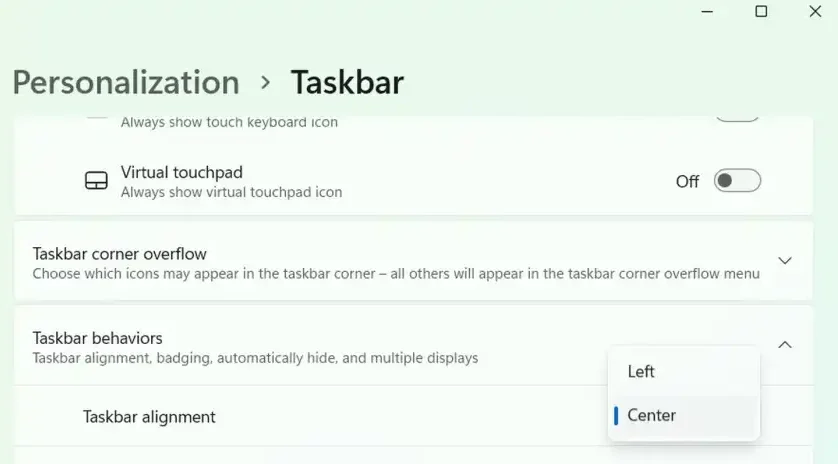Click the Always show virtual touchpad icon description
Viewport: 838px width, 464px height.
click(x=231, y=192)
